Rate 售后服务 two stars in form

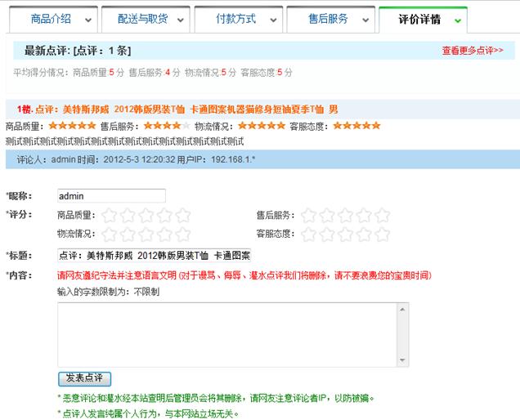tap(327, 216)
